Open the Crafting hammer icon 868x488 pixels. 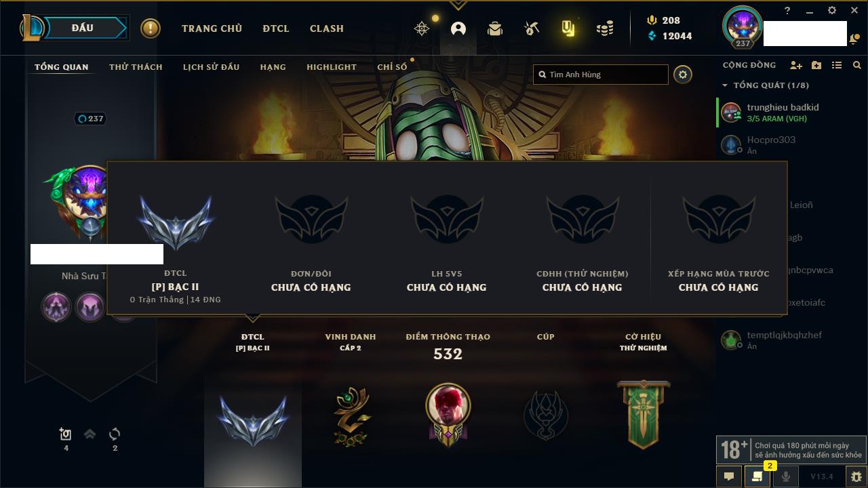click(531, 28)
